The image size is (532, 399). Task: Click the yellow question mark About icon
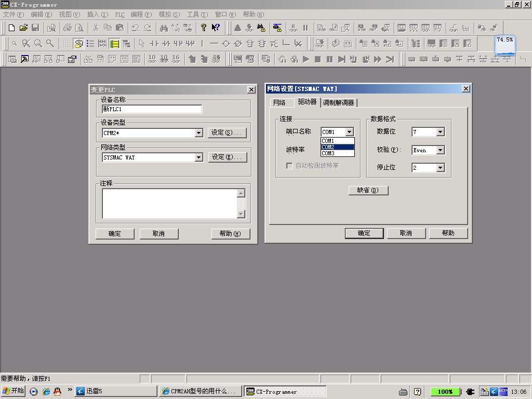(203, 28)
